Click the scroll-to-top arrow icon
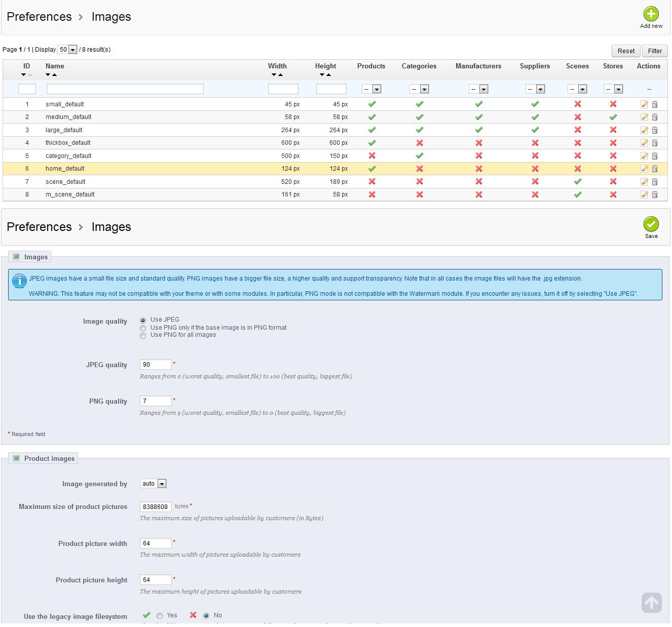 tap(651, 603)
